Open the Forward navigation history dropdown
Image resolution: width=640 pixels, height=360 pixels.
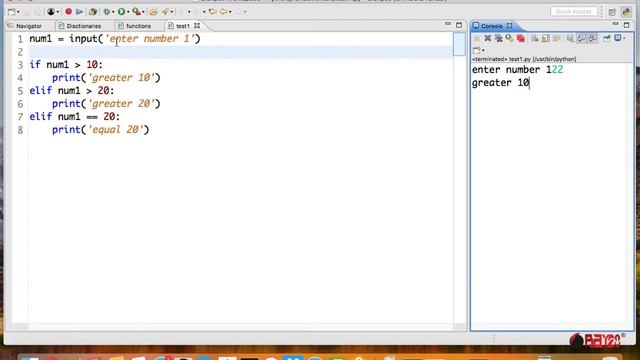point(230,12)
